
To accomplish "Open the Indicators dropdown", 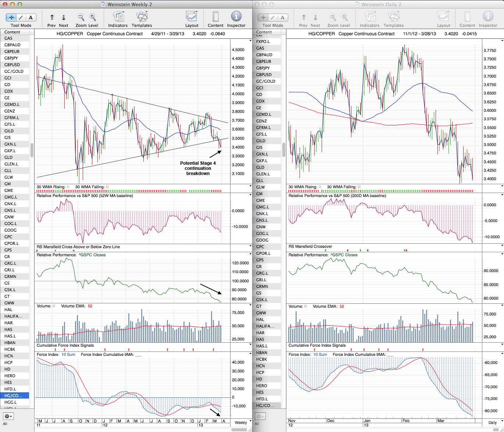I will pos(118,17).
